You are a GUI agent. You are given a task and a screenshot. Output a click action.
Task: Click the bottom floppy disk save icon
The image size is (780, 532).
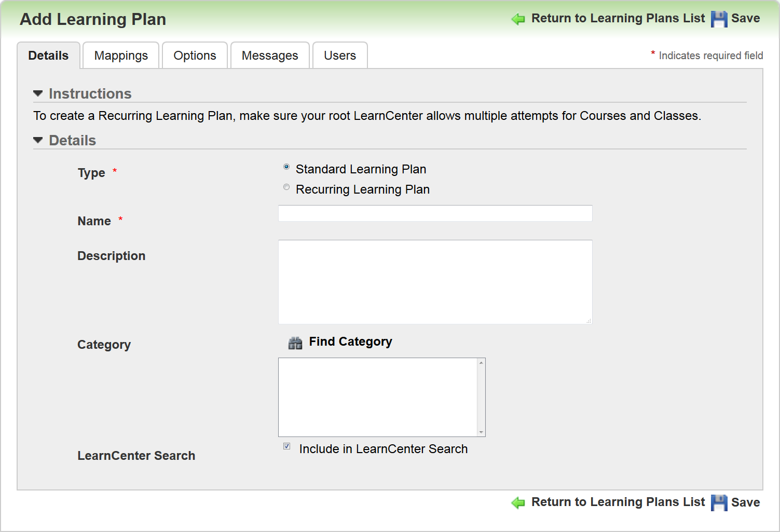719,502
